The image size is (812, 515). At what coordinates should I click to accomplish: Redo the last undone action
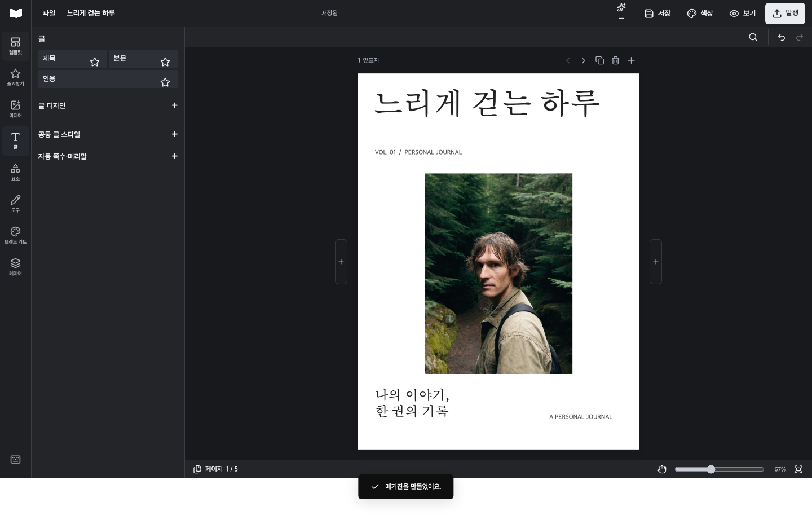[x=800, y=37]
